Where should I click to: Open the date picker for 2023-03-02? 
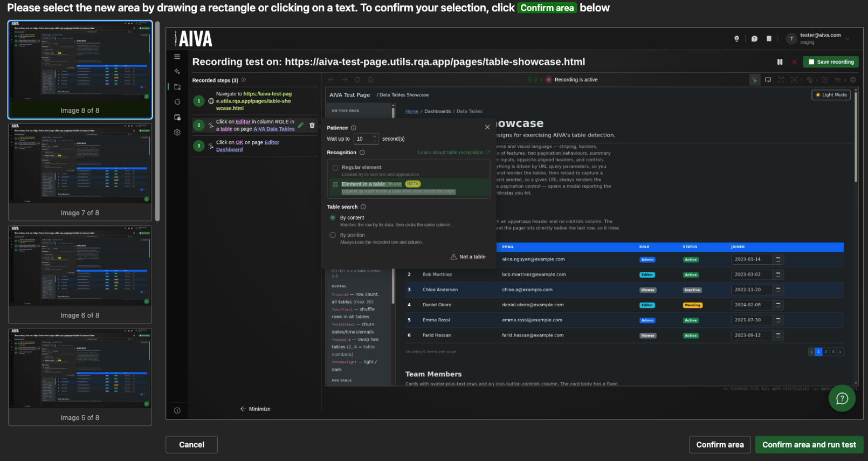[x=778, y=274]
